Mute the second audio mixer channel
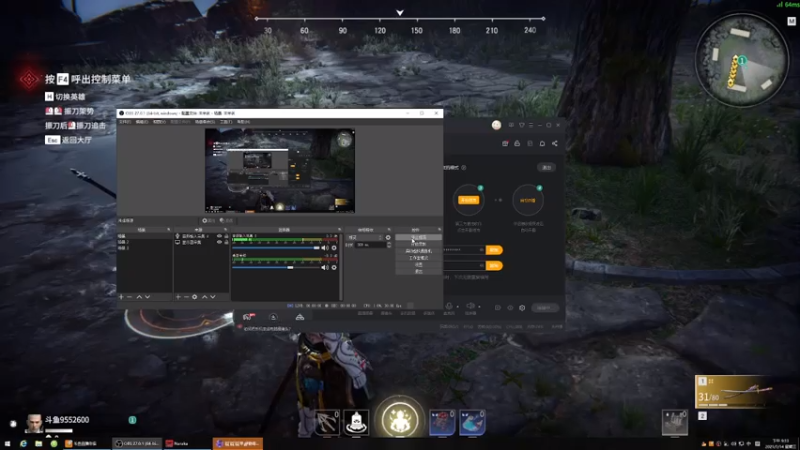 coord(324,267)
